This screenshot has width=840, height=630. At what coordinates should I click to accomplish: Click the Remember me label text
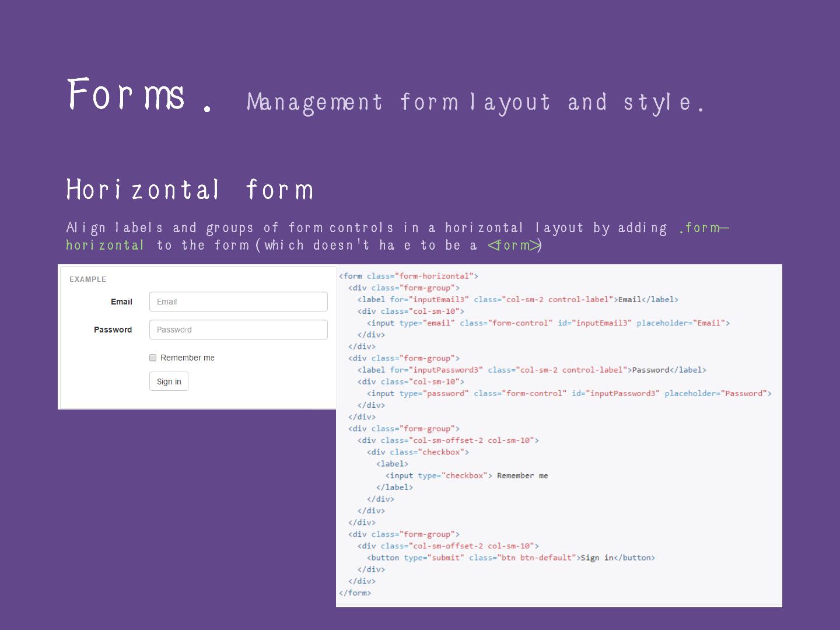click(x=187, y=358)
